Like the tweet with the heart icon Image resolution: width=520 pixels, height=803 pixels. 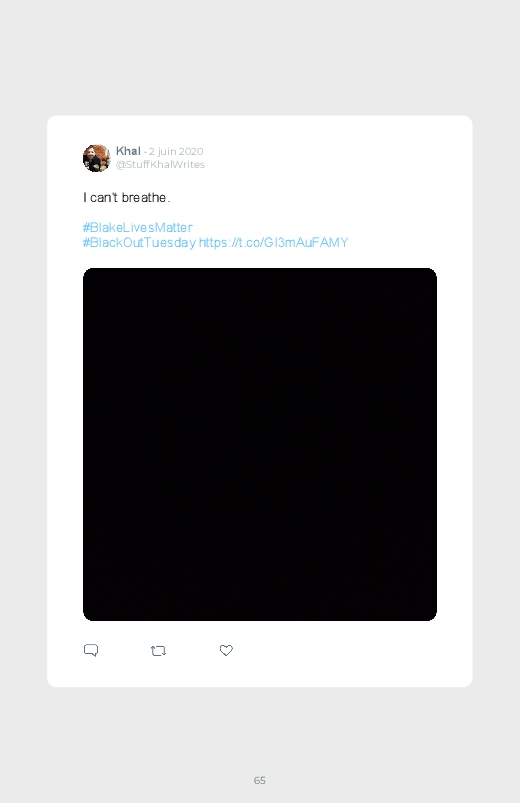click(x=226, y=650)
